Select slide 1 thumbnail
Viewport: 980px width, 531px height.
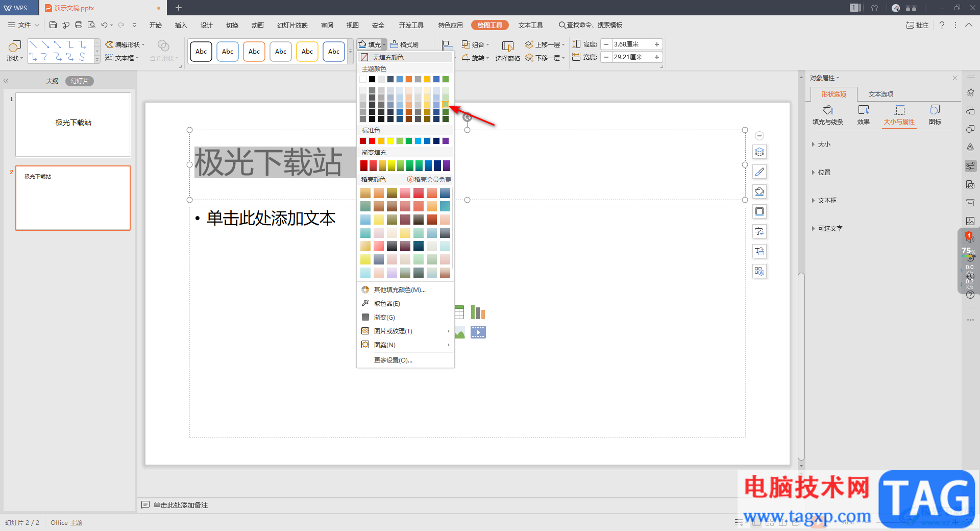coord(73,124)
